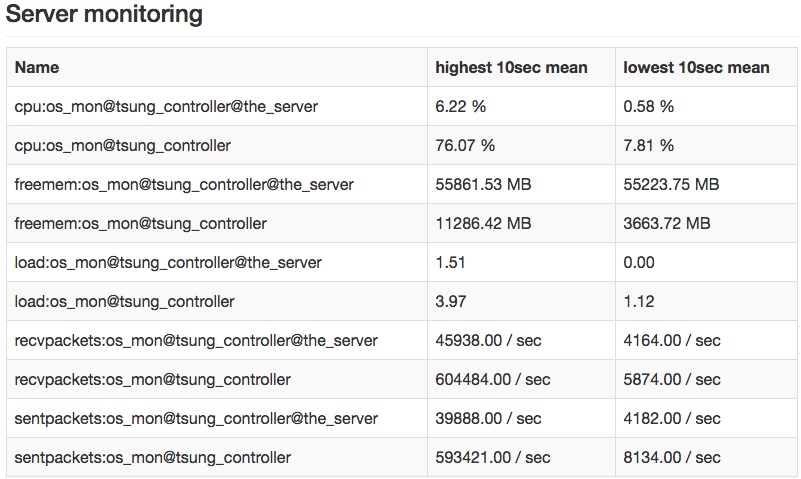Select the cpu:os_mon@tsung_controller@the_server row name
Screen dimensions: 801x479
point(166,106)
